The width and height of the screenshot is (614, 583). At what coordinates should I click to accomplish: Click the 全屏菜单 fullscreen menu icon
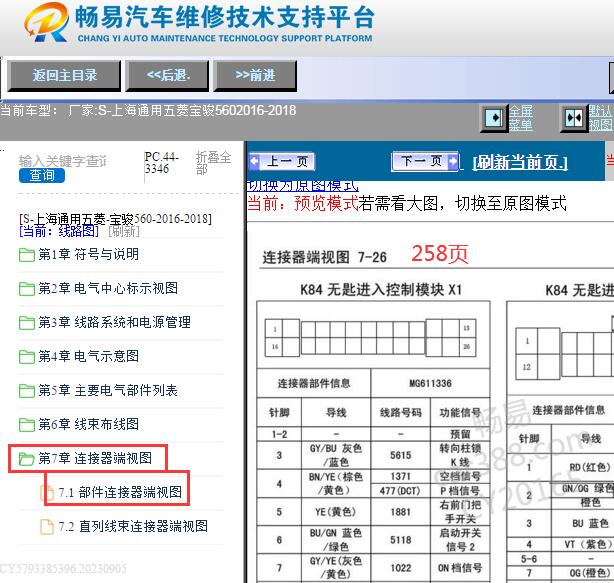[494, 117]
